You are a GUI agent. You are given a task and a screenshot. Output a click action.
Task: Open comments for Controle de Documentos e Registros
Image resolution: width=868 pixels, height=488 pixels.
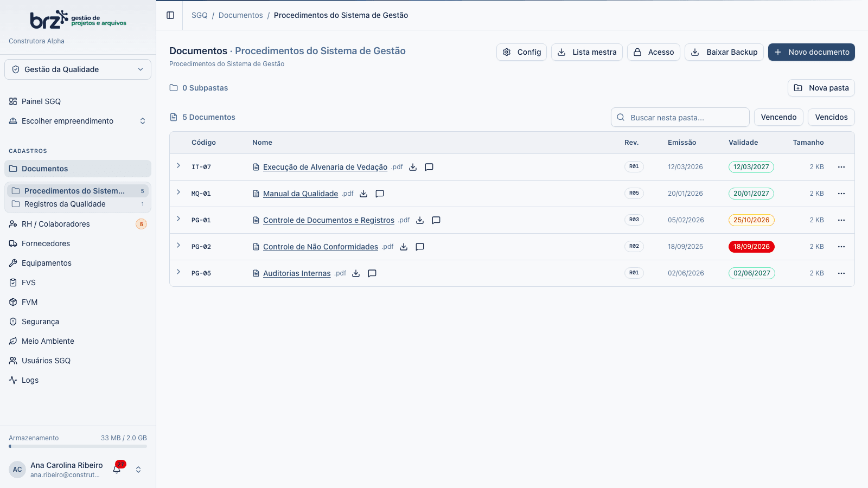pos(436,220)
